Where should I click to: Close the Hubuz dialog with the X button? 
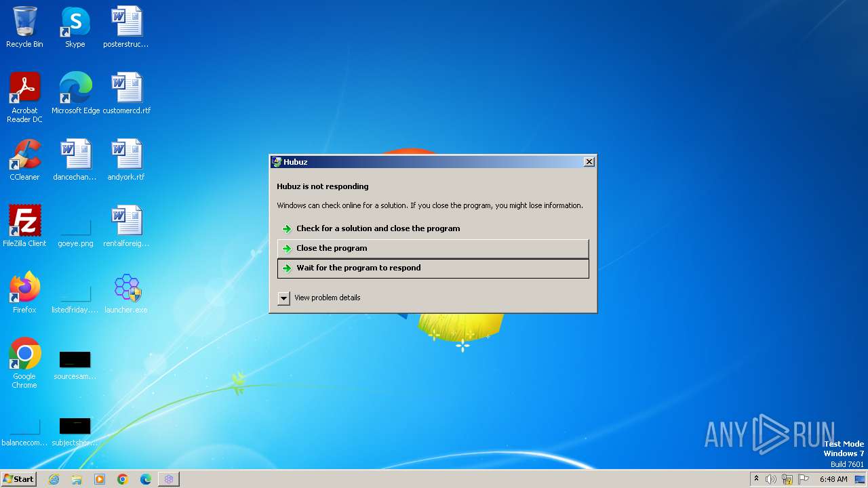589,162
